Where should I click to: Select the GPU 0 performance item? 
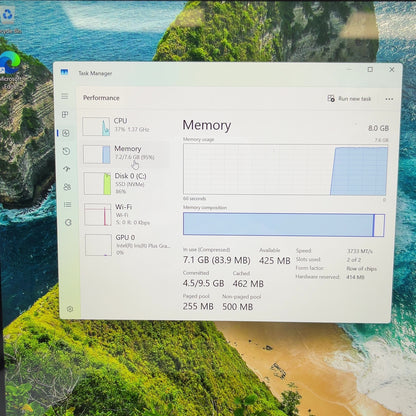128,245
